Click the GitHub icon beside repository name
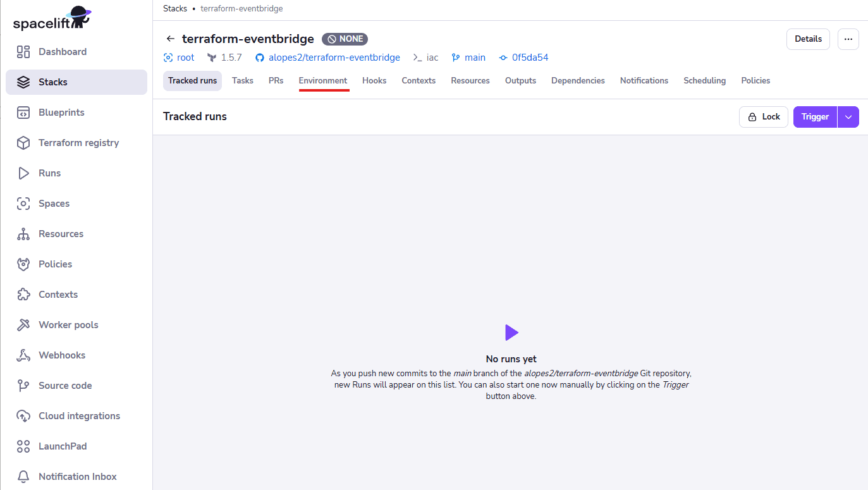The height and width of the screenshot is (490, 868). (259, 58)
